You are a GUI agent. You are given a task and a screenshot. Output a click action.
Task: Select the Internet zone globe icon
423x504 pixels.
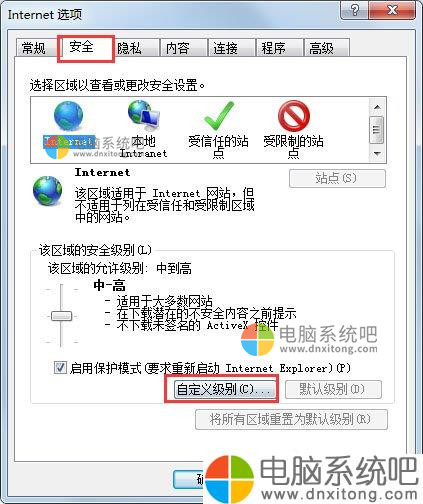(x=69, y=116)
